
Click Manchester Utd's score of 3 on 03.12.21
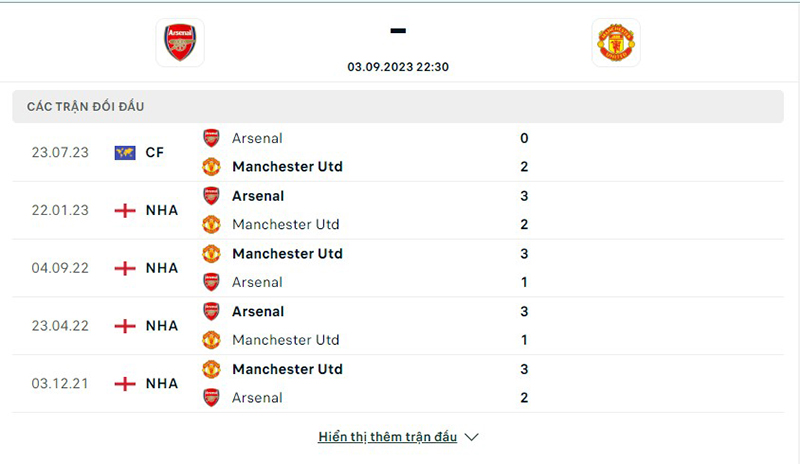524,369
